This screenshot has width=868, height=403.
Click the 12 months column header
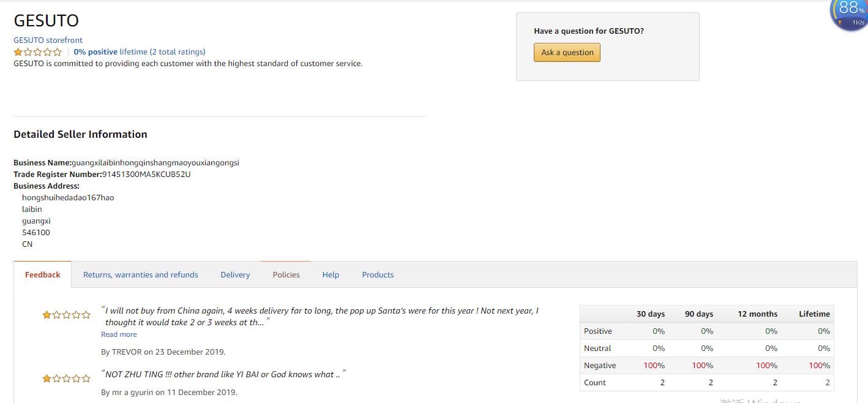[x=757, y=314]
